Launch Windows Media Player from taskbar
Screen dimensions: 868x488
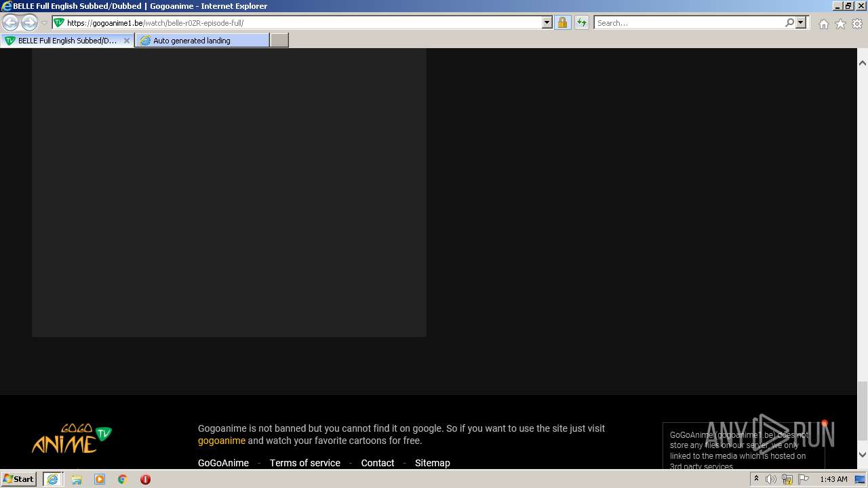(100, 479)
